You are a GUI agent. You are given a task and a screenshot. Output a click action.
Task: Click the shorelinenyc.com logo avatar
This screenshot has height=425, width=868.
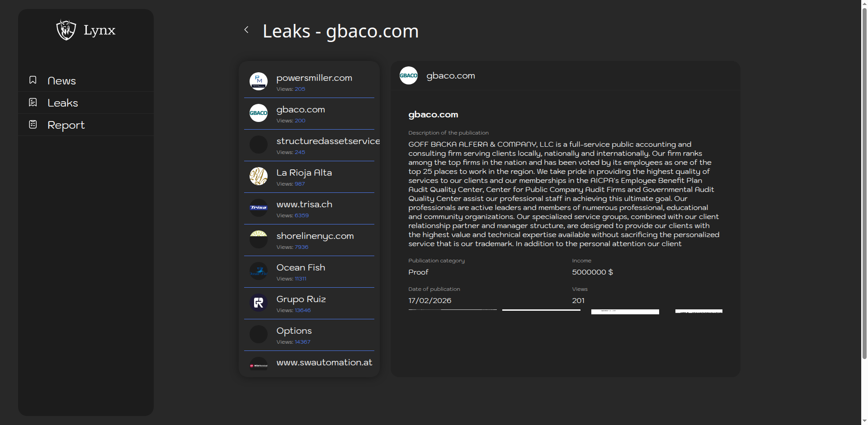click(x=259, y=239)
